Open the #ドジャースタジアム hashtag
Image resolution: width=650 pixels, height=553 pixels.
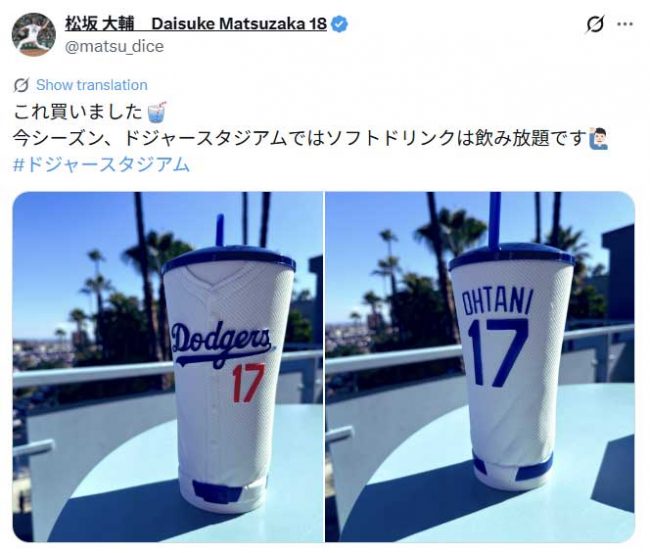pos(102,165)
